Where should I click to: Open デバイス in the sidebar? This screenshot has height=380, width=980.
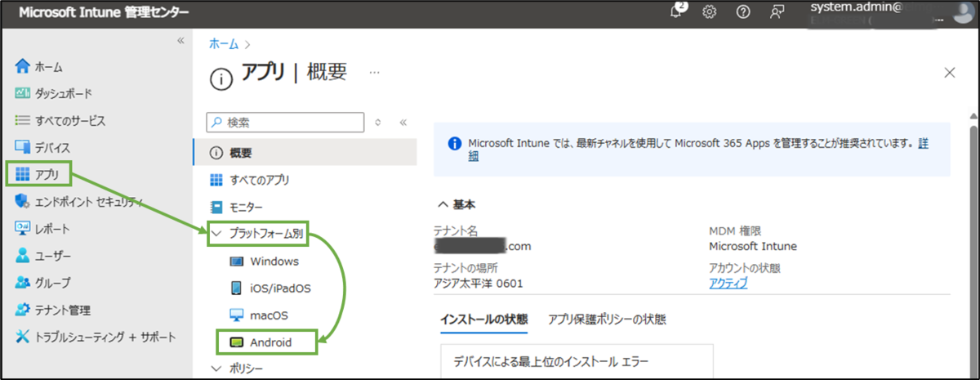pyautogui.click(x=42, y=147)
